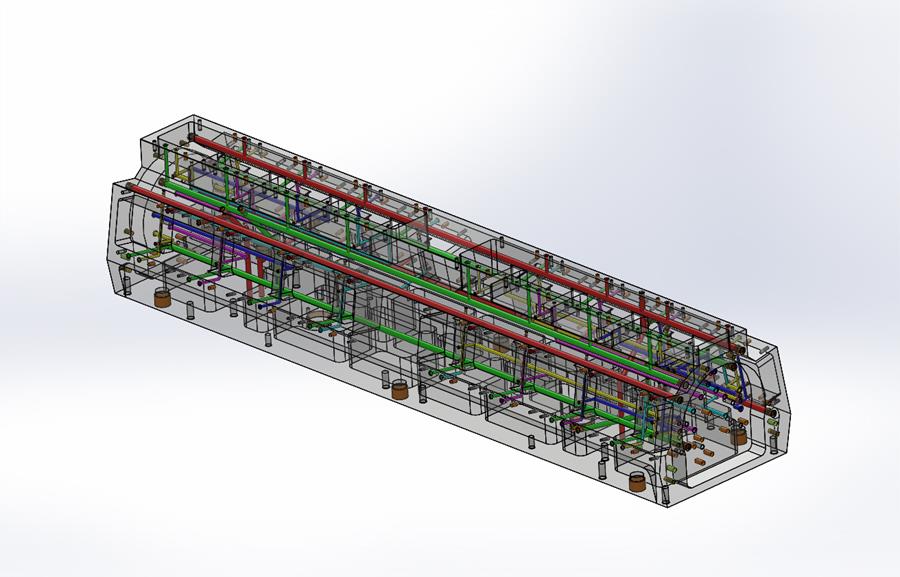900x577 pixels.
Task: Click the brown bushing on the bottom middle edge
Action: 400,390
